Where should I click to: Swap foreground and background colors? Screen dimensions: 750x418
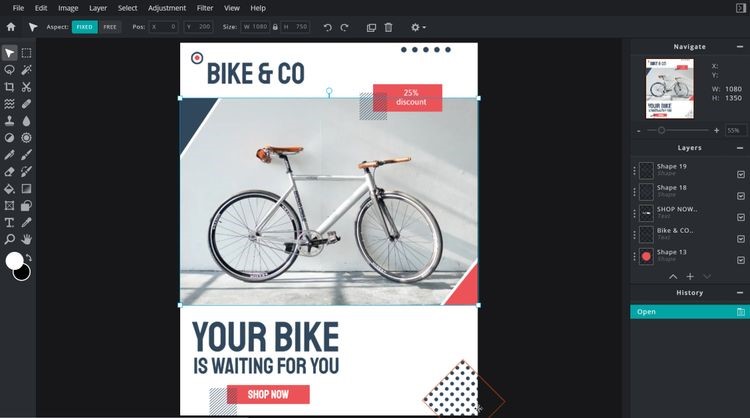[29, 258]
